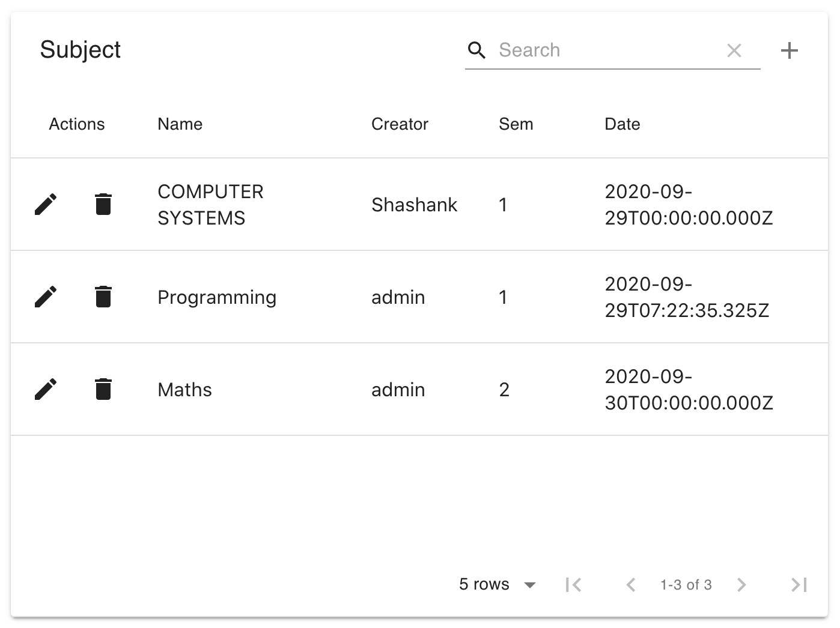Sort by Name column header
Screen dimensions: 840x628
180,124
